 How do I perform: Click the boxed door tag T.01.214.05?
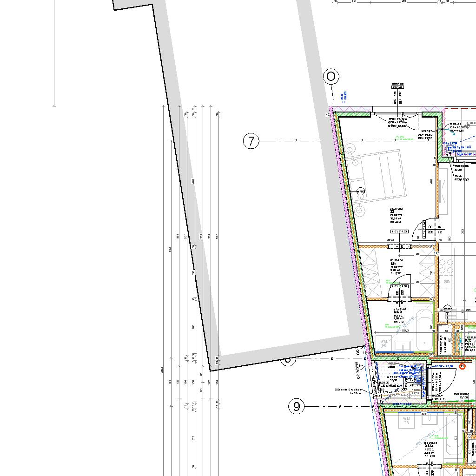(x=399, y=286)
